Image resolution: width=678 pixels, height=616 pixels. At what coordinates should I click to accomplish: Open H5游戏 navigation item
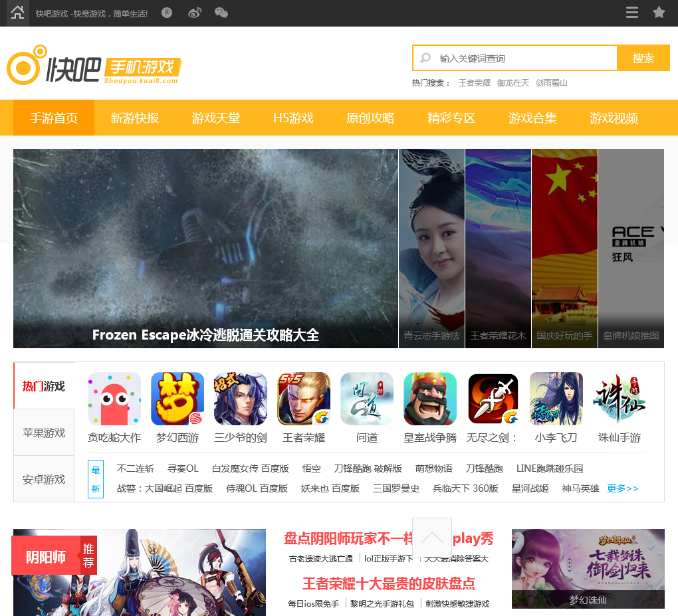coord(293,118)
